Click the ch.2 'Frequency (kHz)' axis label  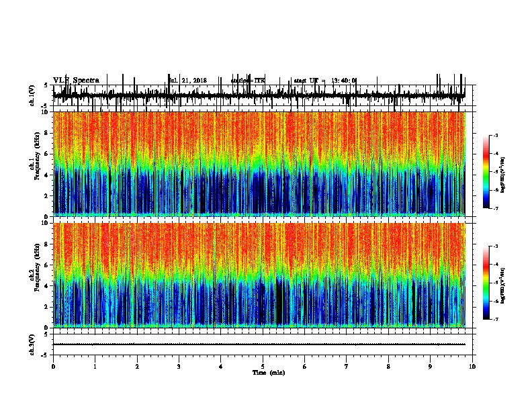click(37, 267)
